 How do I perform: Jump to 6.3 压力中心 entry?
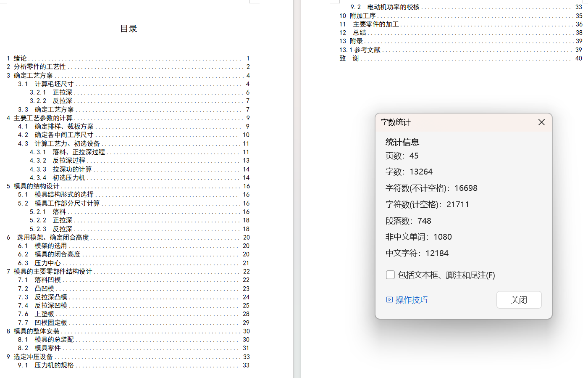pos(47,263)
